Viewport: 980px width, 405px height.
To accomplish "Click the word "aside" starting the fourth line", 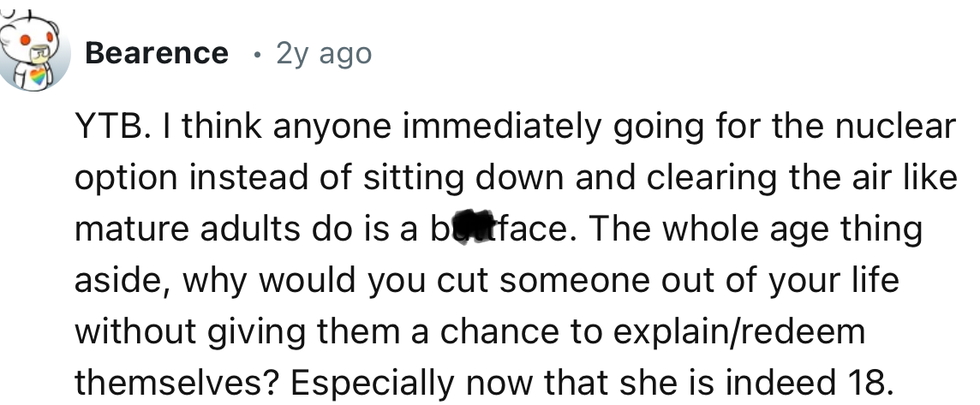I will pos(116,279).
